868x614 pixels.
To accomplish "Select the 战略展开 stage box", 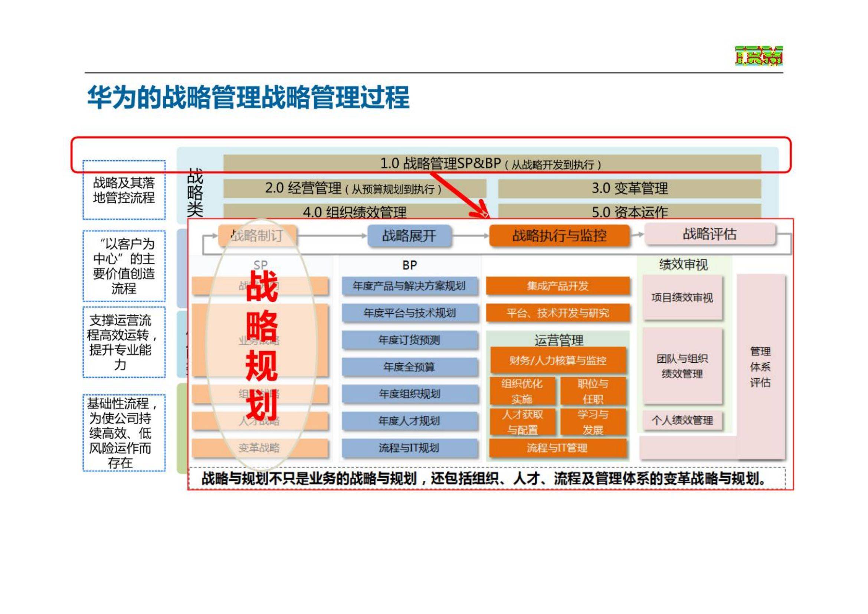I will pyautogui.click(x=409, y=236).
